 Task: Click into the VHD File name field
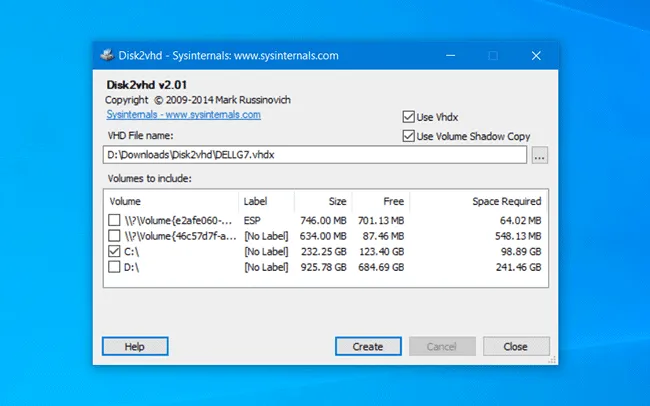pyautogui.click(x=315, y=155)
